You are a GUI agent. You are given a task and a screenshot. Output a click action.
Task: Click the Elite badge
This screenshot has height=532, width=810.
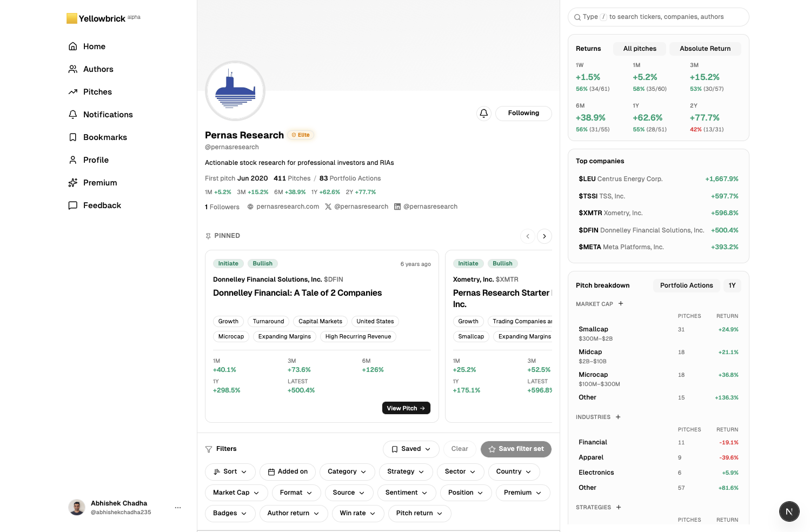301,135
